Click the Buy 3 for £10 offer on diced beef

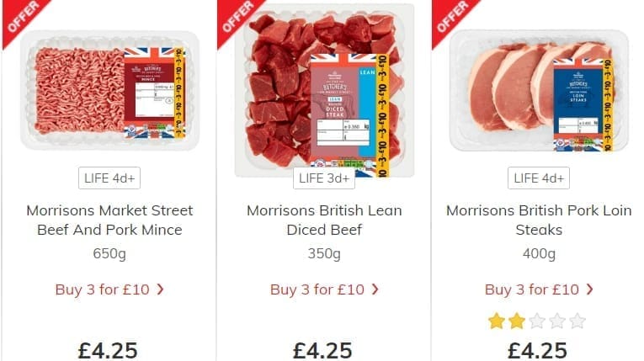[317, 289]
